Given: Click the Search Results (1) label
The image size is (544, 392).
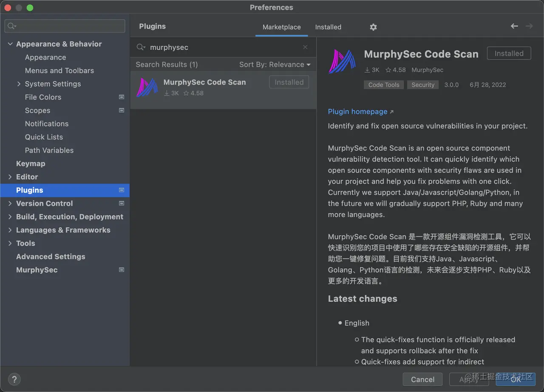Looking at the screenshot, I should point(167,65).
